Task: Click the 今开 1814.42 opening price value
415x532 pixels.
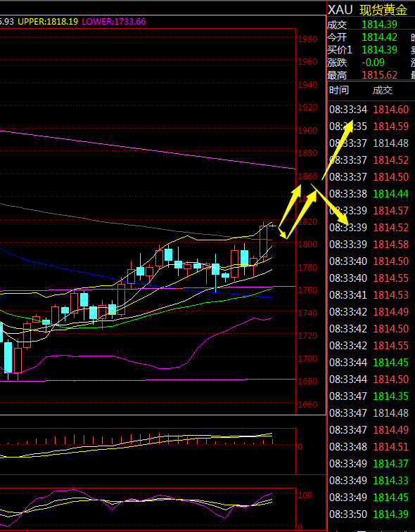Action: pos(379,37)
